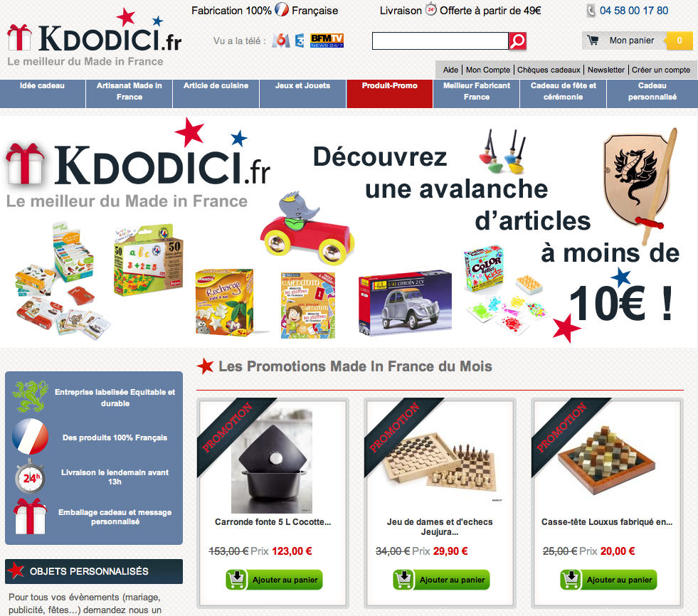Add Casse-tête Louxus to cart
Viewport: 698px width, 616px height.
(x=608, y=580)
